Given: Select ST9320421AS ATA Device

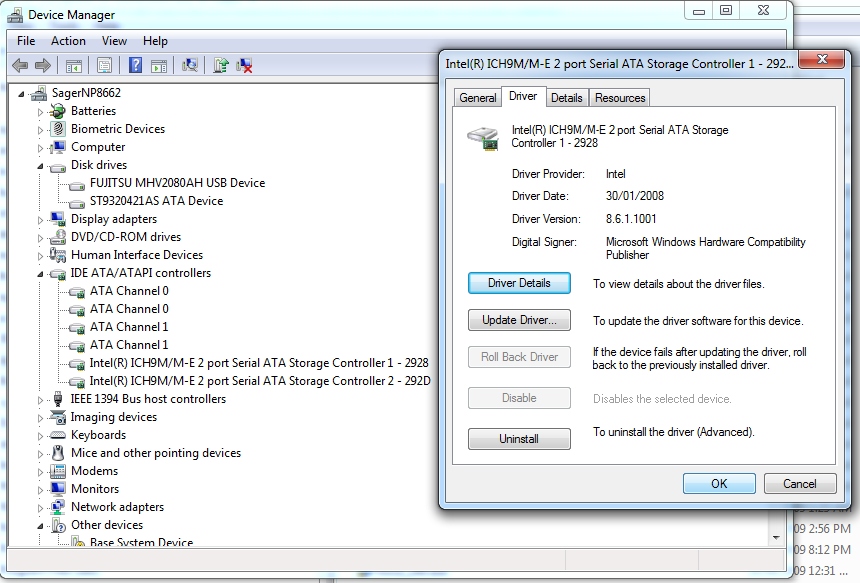Looking at the screenshot, I should point(156,201).
